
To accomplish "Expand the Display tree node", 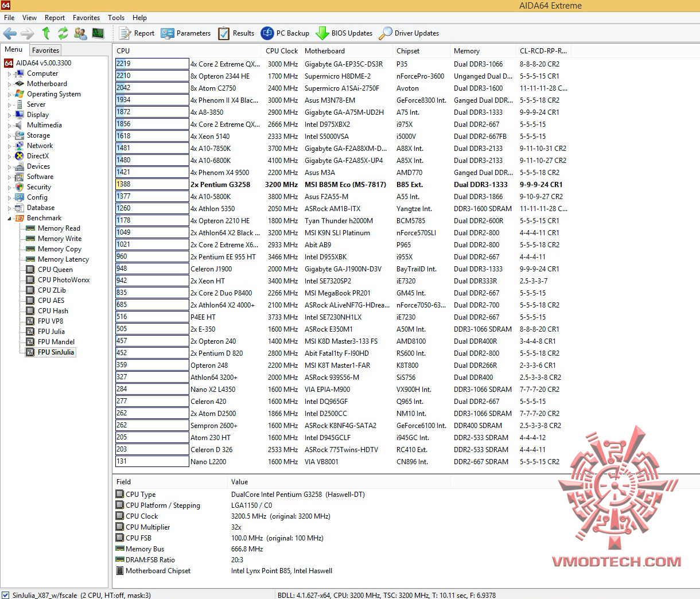I will (9, 115).
